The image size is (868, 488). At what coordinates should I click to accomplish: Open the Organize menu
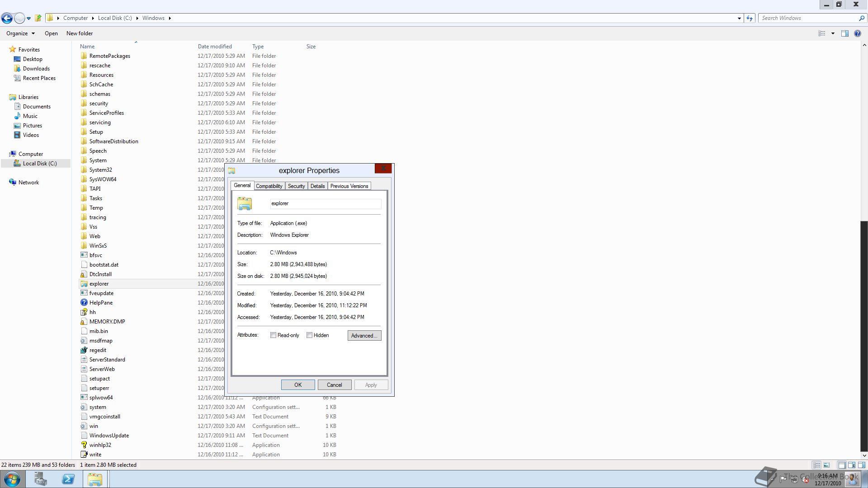tap(20, 33)
